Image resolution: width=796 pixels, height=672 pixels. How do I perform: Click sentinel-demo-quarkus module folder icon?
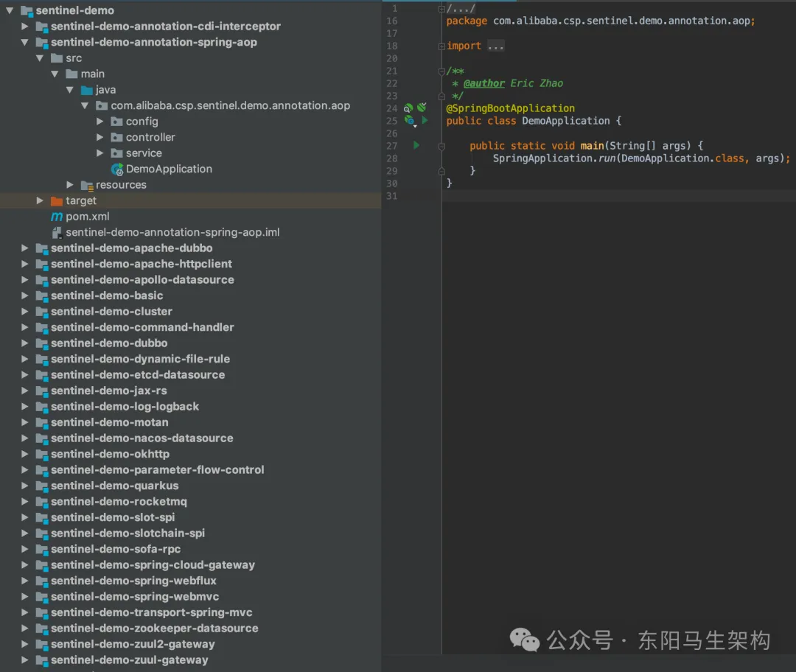click(x=42, y=486)
